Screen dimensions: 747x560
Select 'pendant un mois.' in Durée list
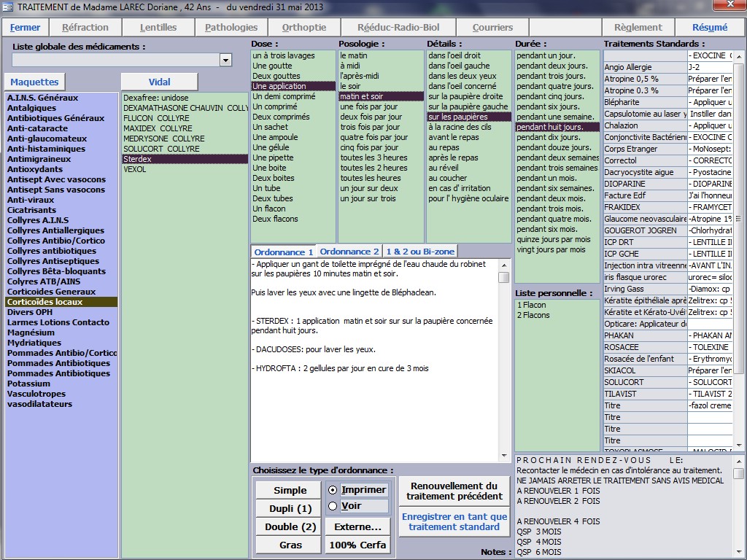pyautogui.click(x=546, y=178)
